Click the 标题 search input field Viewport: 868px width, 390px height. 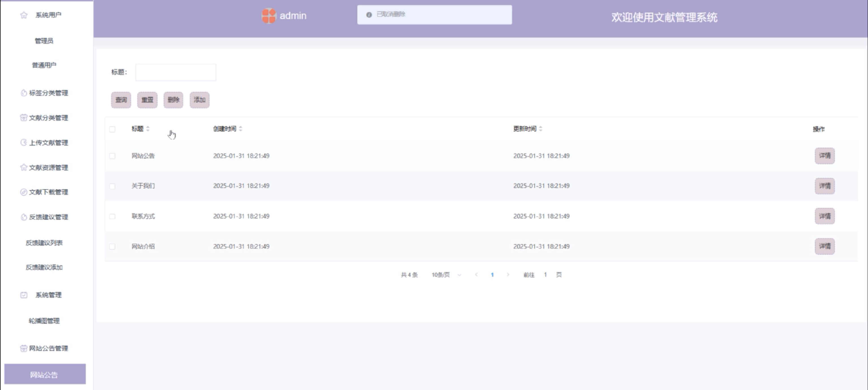176,72
